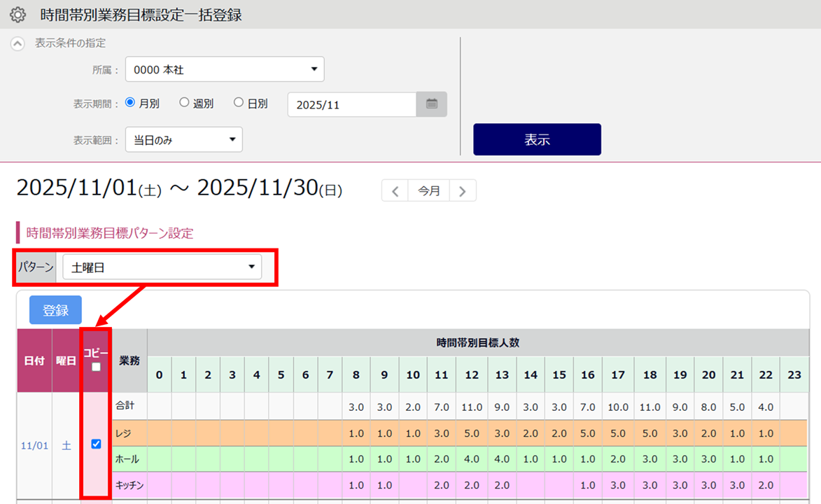Click the キッチン cell for hour 17
The image size is (821, 504).
tap(617, 485)
